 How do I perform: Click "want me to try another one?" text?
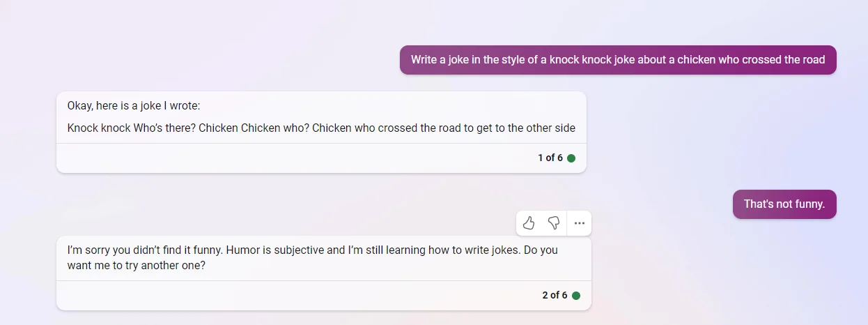click(x=137, y=266)
